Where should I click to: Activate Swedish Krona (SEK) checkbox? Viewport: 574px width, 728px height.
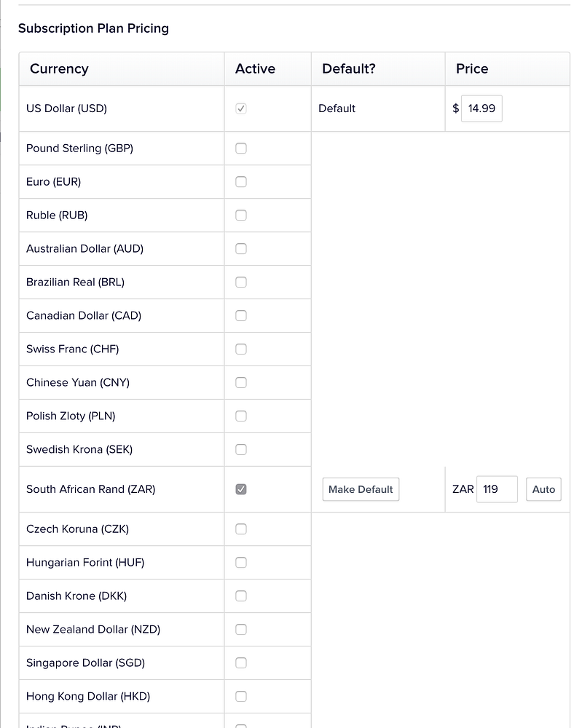click(x=240, y=449)
